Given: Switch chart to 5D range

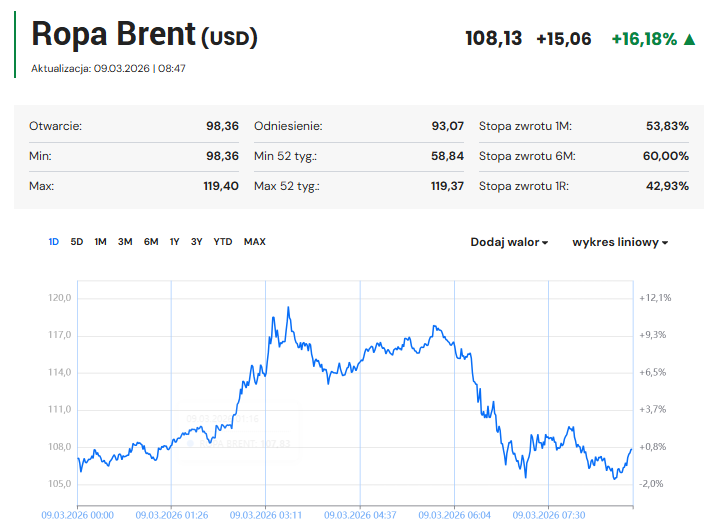Looking at the screenshot, I should (77, 241).
